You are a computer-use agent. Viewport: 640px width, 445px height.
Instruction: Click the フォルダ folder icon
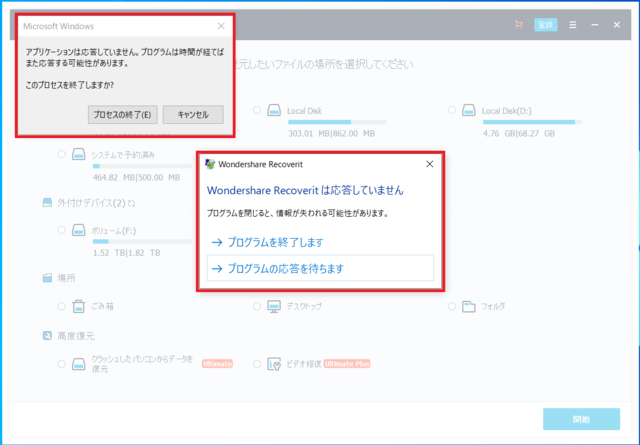click(469, 306)
